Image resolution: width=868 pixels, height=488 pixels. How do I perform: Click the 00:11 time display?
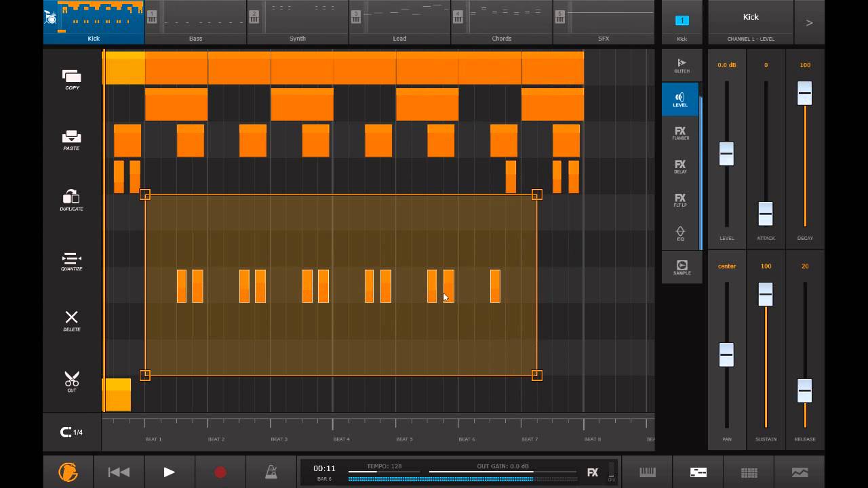click(x=324, y=468)
